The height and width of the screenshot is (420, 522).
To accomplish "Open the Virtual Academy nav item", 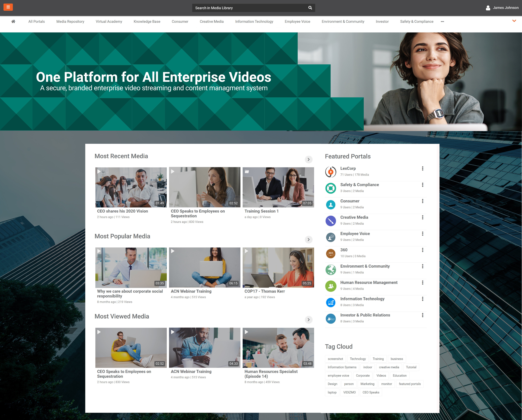I will coord(109,22).
